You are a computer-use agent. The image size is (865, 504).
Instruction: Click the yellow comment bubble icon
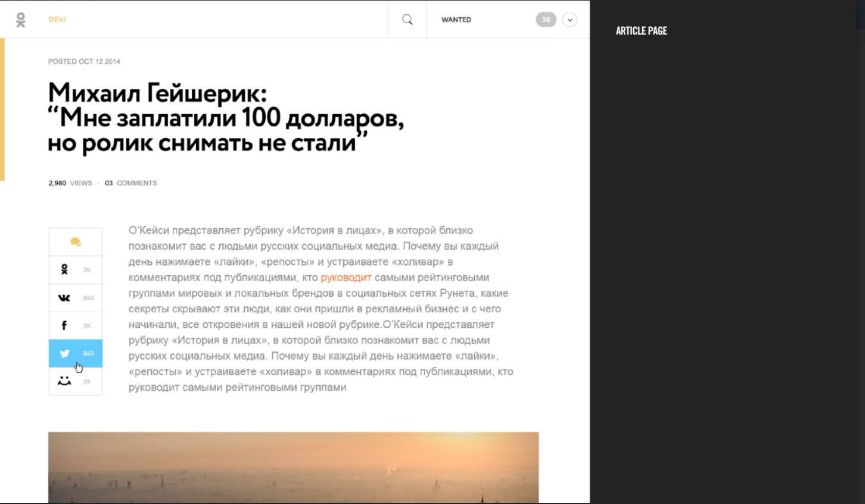pyautogui.click(x=76, y=242)
